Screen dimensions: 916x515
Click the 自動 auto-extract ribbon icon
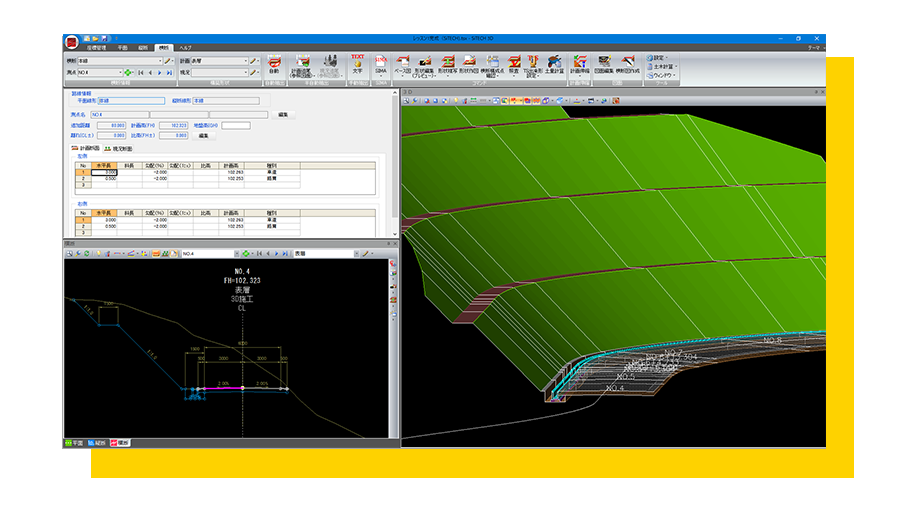(274, 64)
